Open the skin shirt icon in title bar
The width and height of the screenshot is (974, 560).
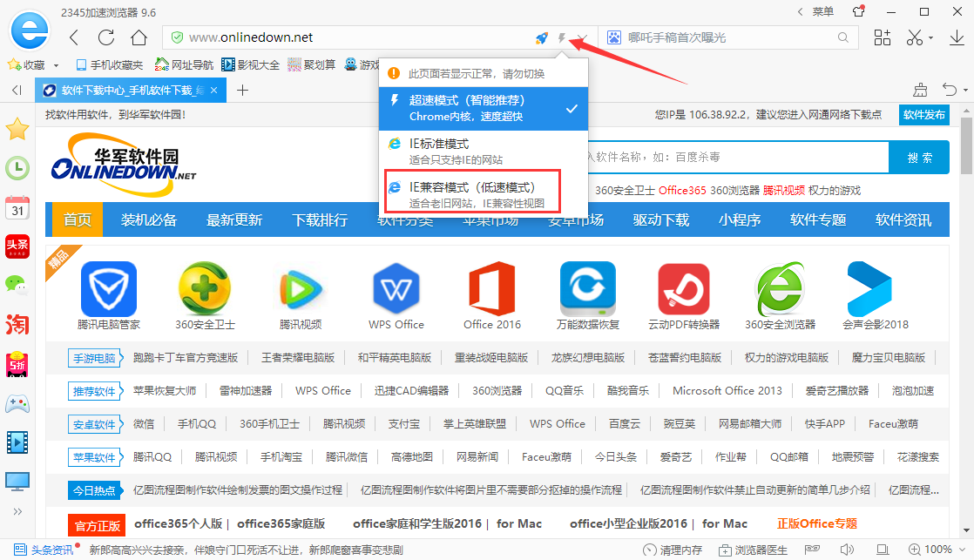point(858,11)
